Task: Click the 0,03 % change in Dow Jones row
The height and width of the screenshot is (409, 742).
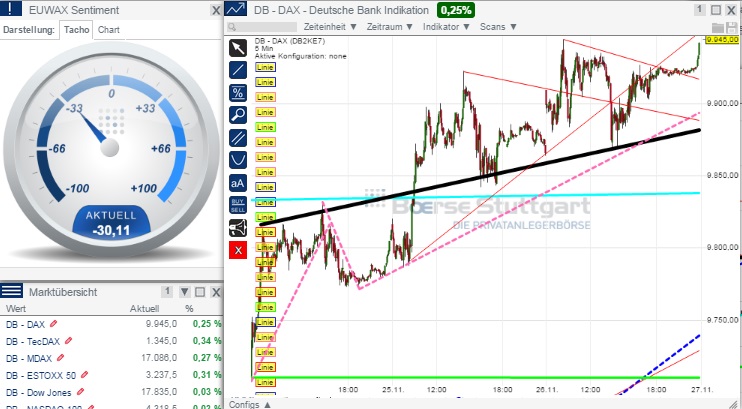Action: click(207, 392)
